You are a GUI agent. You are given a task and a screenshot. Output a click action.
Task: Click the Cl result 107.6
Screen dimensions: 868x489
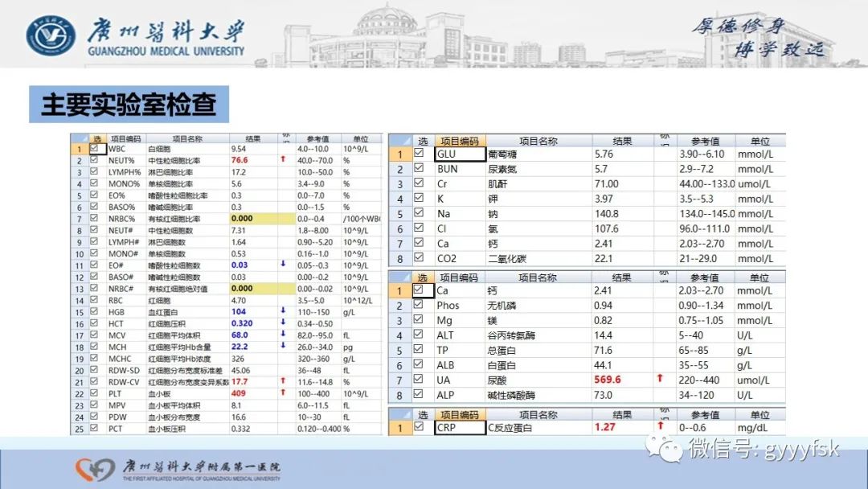click(x=607, y=228)
